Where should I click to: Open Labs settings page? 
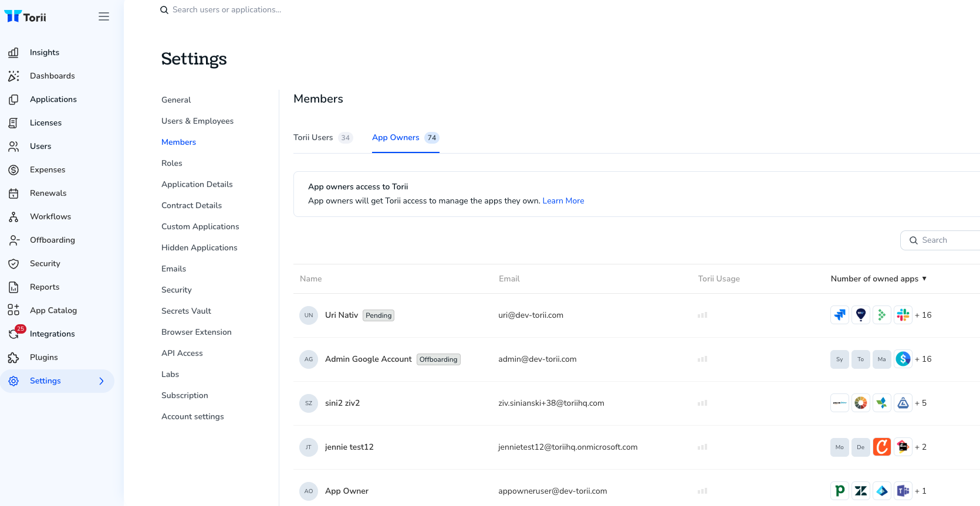click(170, 375)
